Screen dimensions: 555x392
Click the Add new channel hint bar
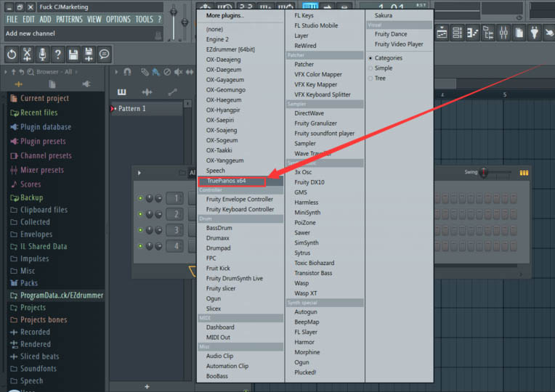(x=84, y=33)
